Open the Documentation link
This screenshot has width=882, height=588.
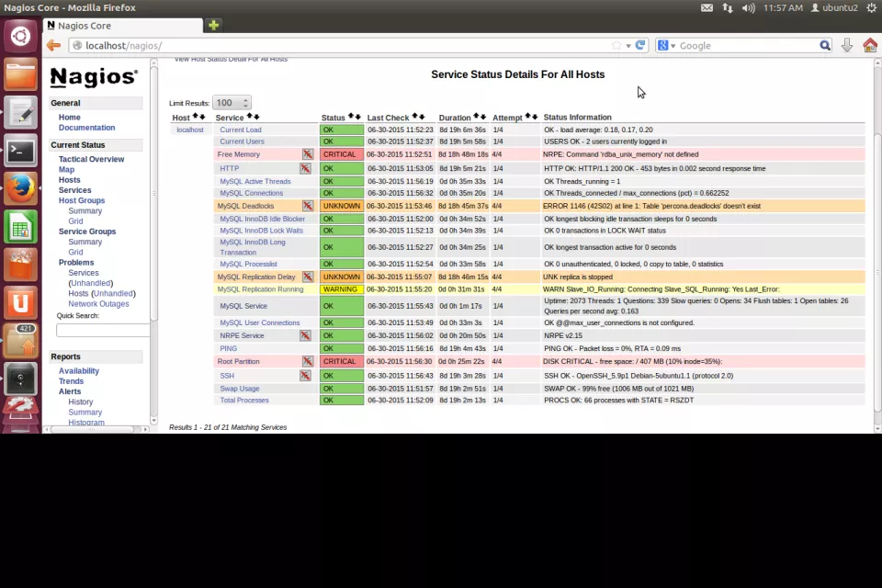pyautogui.click(x=86, y=128)
